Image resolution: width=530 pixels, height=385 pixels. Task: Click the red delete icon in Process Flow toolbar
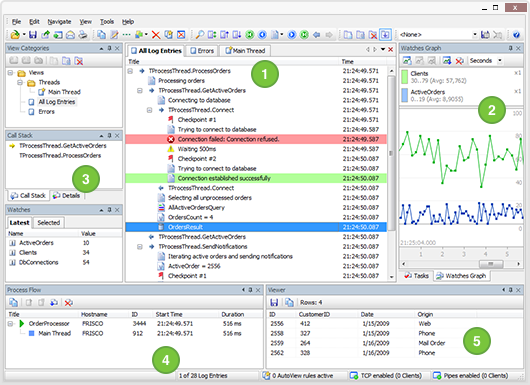coord(69,303)
